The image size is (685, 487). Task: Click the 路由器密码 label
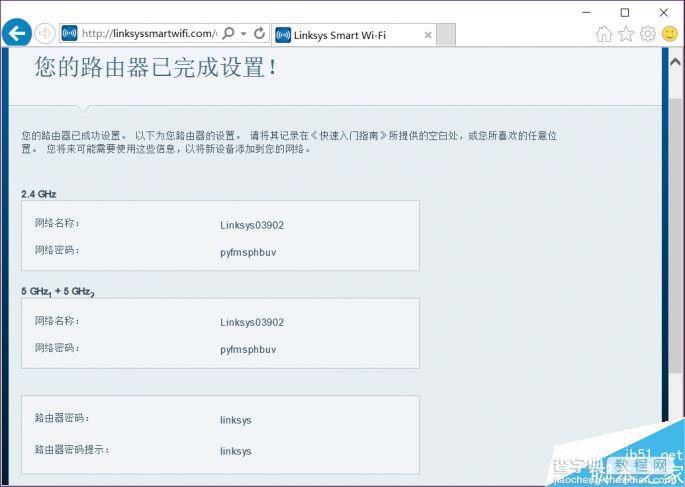[x=62, y=418]
